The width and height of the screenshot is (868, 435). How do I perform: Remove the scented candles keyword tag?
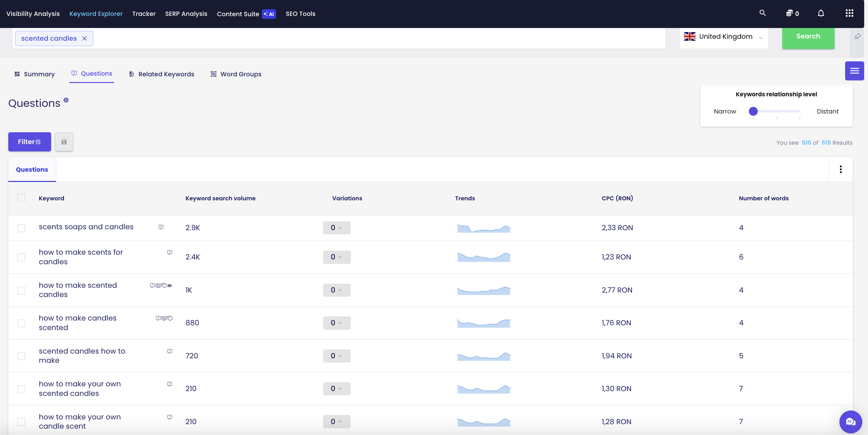pyautogui.click(x=85, y=38)
